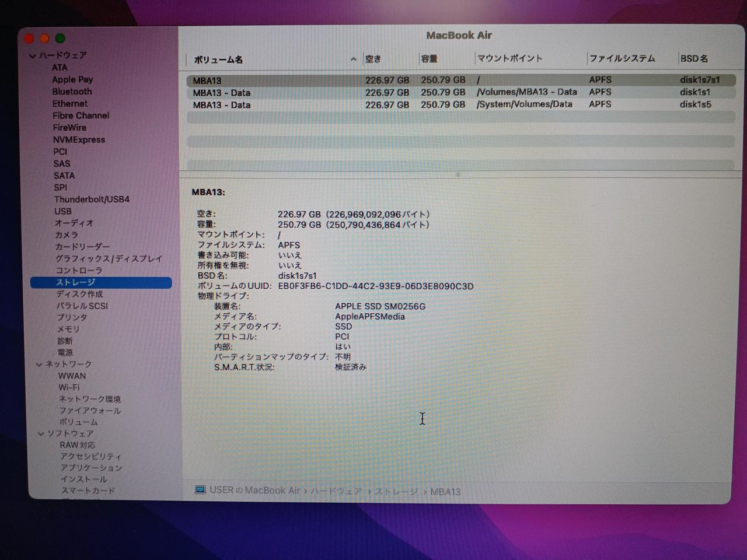Select ATA in the sidebar
The image size is (747, 560).
(60, 68)
